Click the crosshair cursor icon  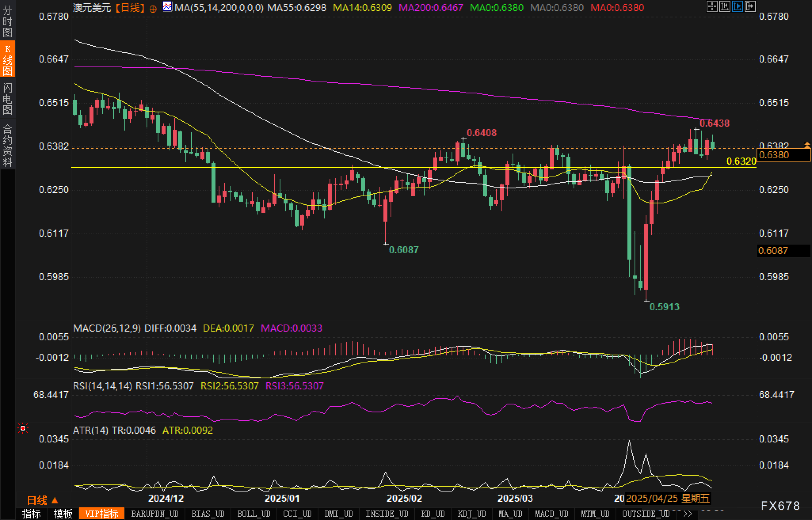(712, 7)
